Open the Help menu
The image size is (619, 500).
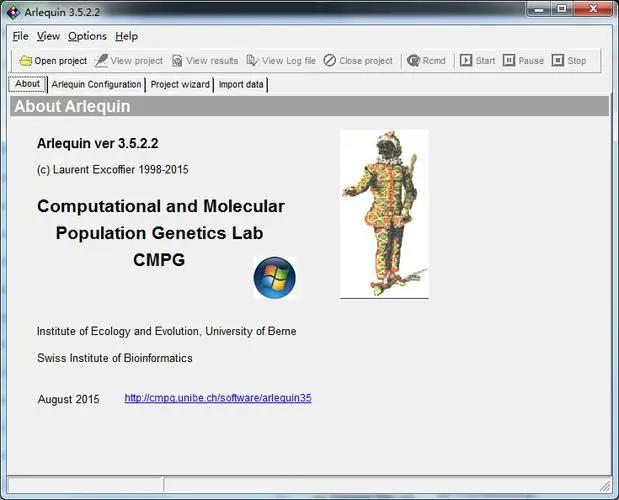(126, 36)
